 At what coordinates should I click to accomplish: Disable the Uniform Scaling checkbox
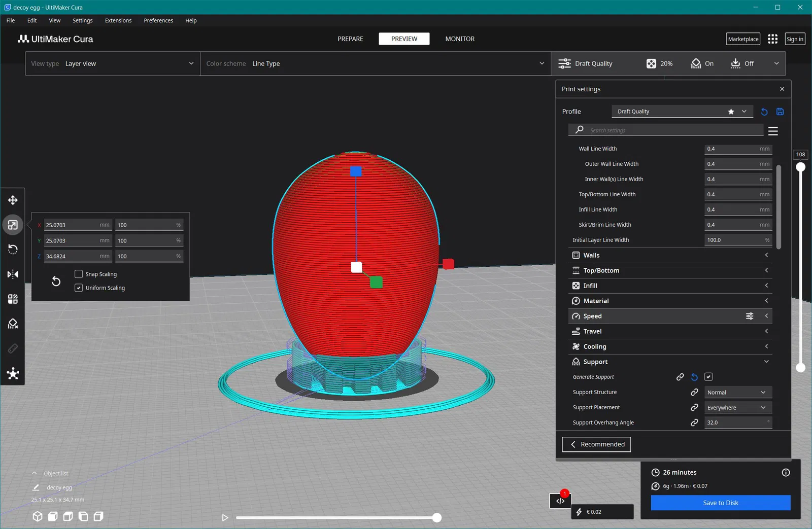pos(79,288)
